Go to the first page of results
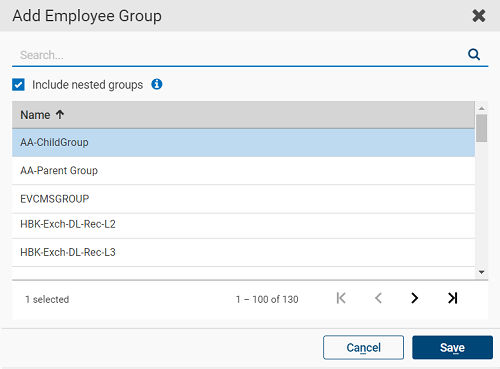Viewport: 500px width, 369px height. pyautogui.click(x=341, y=298)
